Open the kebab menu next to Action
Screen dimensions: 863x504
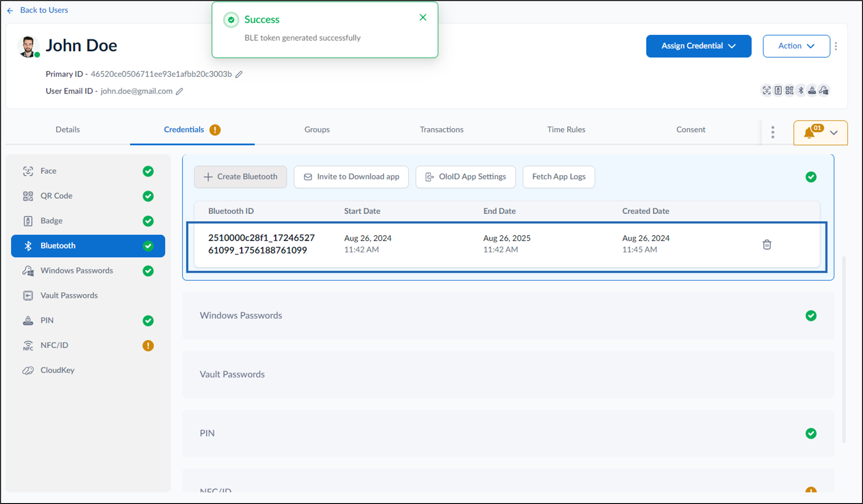pyautogui.click(x=836, y=46)
